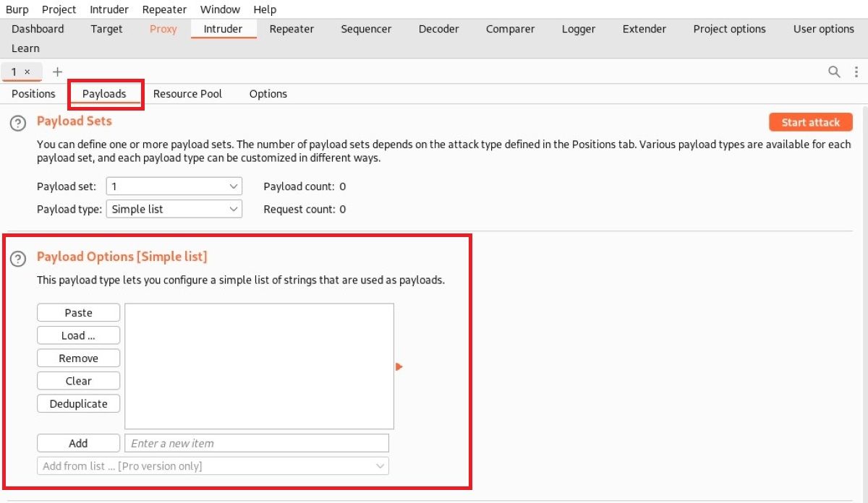868x503 pixels.
Task: Click the orange arrow beside the payload list
Action: [x=399, y=366]
